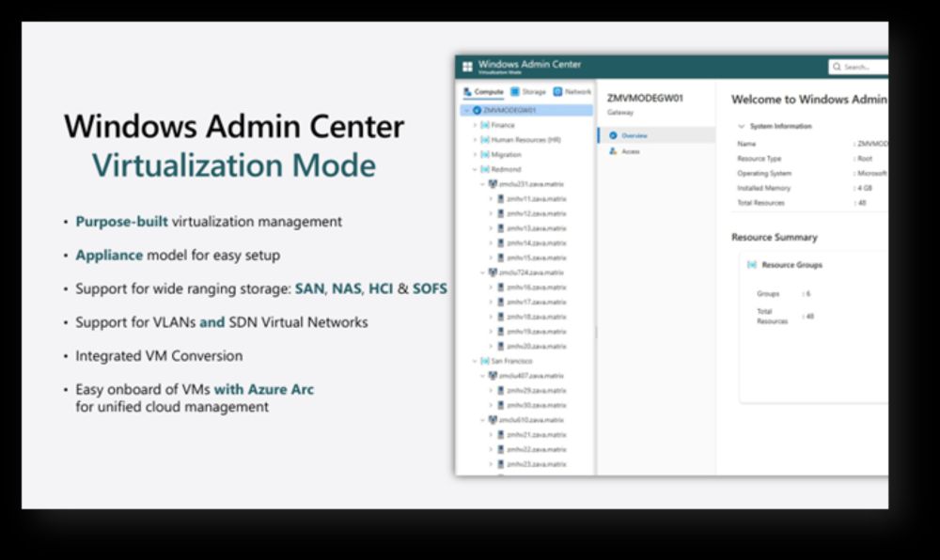This screenshot has width=940, height=560.
Task: Expand the zmhv20.zava.matrix host node
Action: [491, 346]
